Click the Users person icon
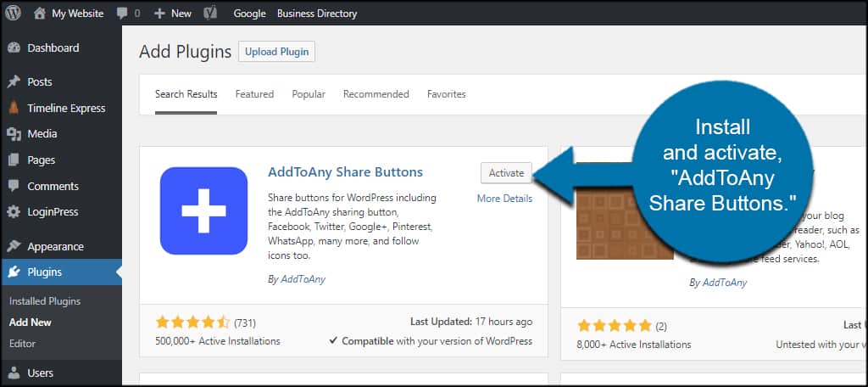Viewport: 868px width, 387px height. [14, 373]
